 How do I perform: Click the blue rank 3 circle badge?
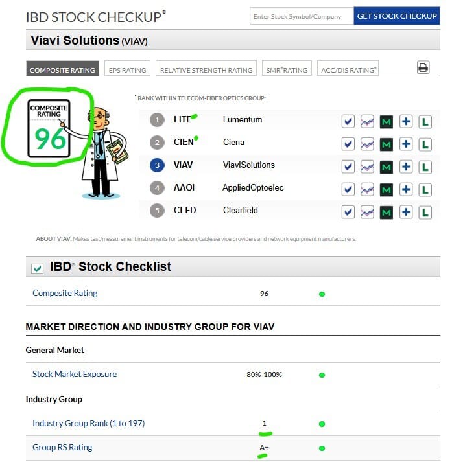(x=157, y=165)
